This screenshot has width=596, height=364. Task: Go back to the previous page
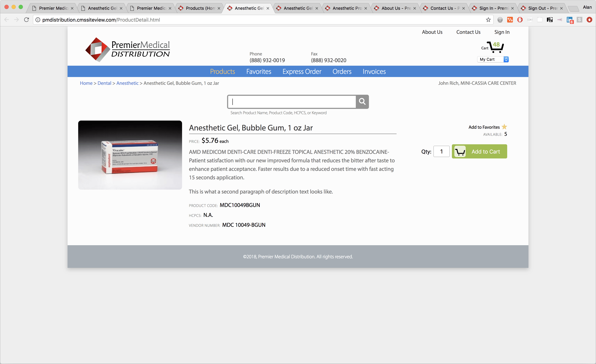tap(7, 20)
